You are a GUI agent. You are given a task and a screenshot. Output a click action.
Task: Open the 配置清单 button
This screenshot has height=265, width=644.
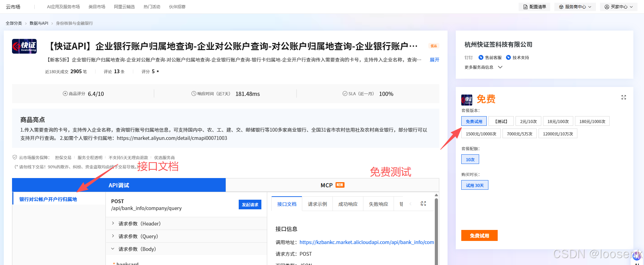point(534,7)
